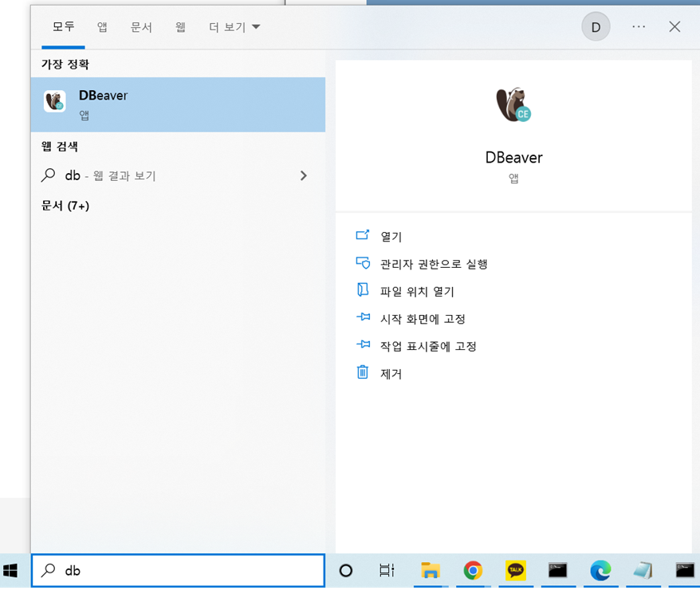
Task: Click the 가장 정확 section header
Action: click(x=65, y=65)
